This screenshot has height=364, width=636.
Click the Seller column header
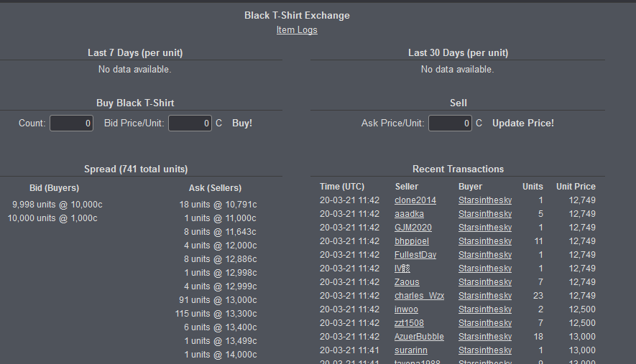(x=407, y=187)
